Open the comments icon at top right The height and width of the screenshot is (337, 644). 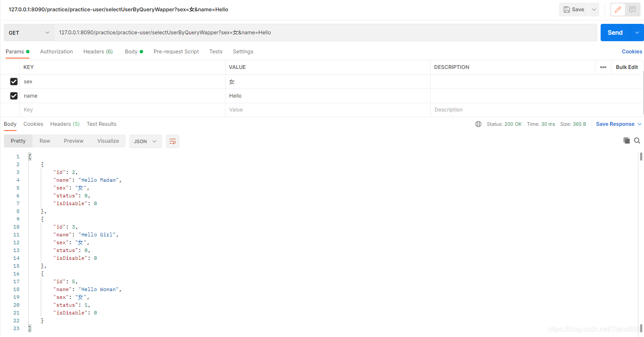632,10
